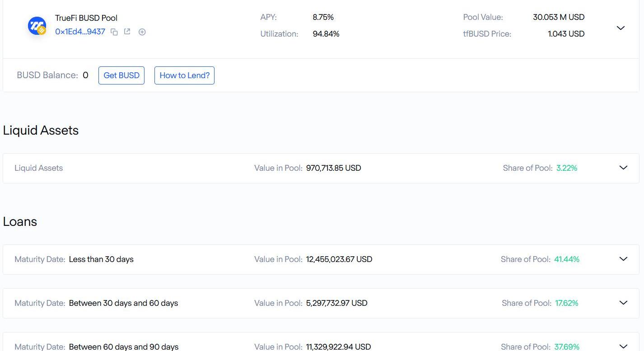
Task: Click the 5,297,732.97 USD pool value
Action: (x=336, y=303)
